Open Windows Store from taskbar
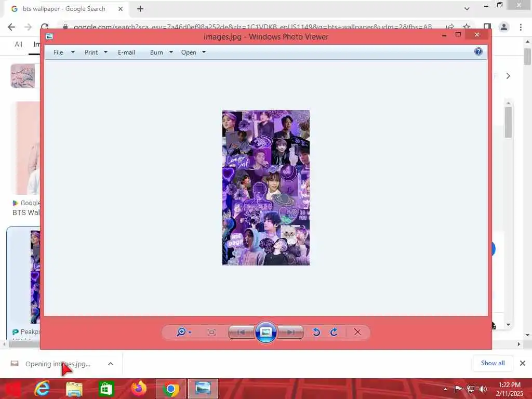532x399 pixels. point(106,389)
